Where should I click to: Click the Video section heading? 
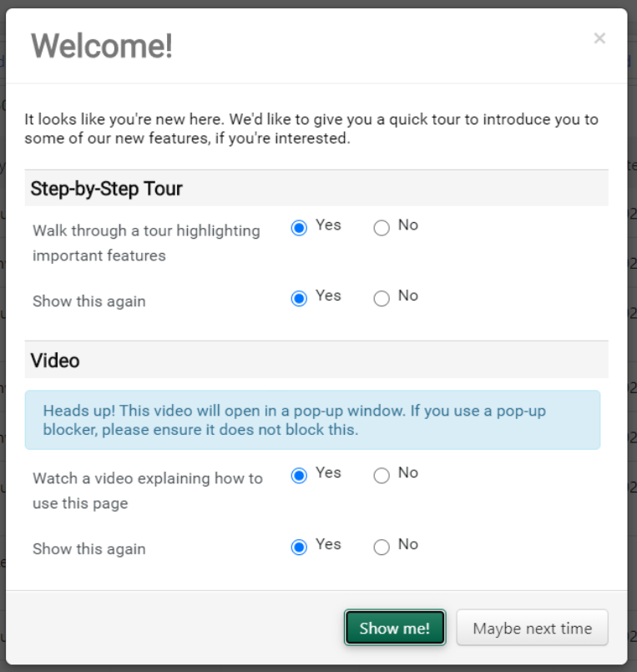click(x=55, y=361)
